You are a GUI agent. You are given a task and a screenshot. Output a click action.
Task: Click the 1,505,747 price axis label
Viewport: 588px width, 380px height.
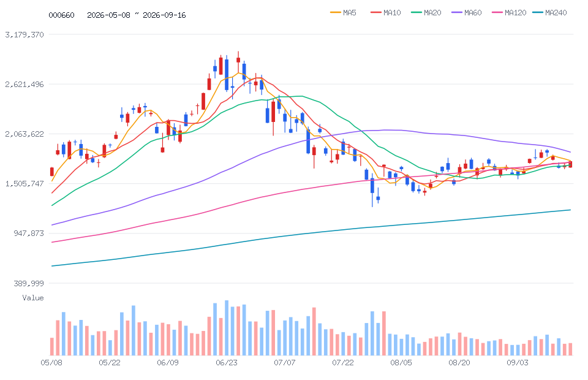pyautogui.click(x=24, y=183)
